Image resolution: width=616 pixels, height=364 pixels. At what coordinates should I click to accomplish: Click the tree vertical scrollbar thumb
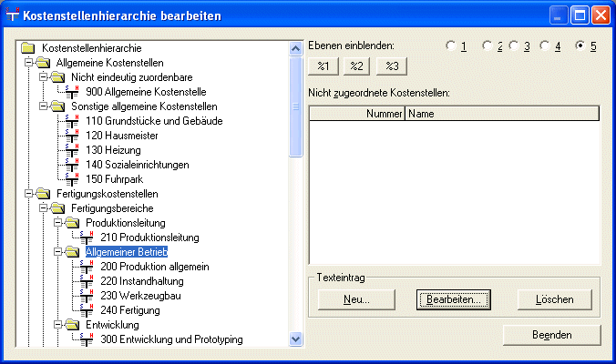[296, 106]
